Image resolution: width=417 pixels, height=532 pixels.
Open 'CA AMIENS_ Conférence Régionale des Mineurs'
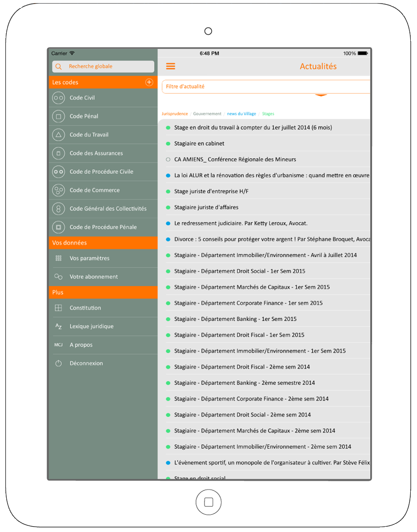coord(264,159)
